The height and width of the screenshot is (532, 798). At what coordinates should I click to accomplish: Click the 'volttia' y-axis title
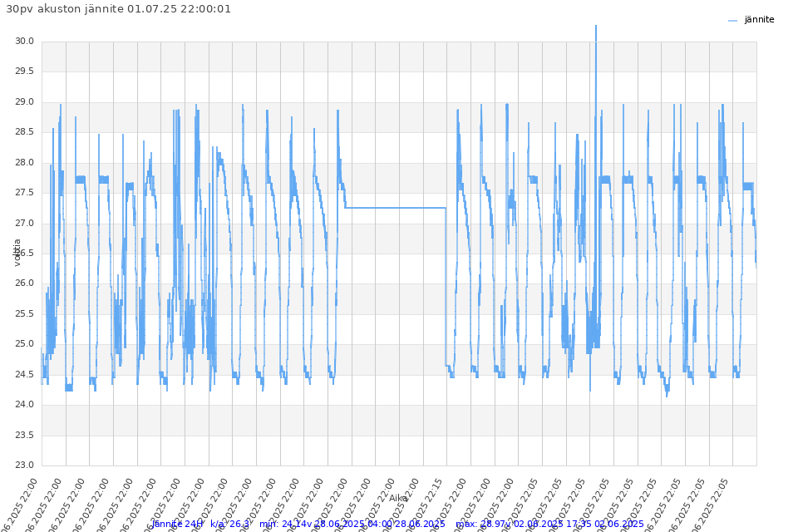pos(17,252)
